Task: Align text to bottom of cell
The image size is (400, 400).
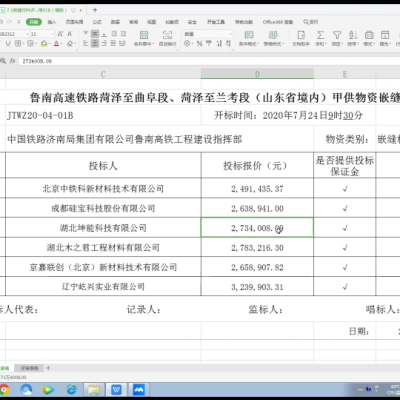Action: [104, 34]
